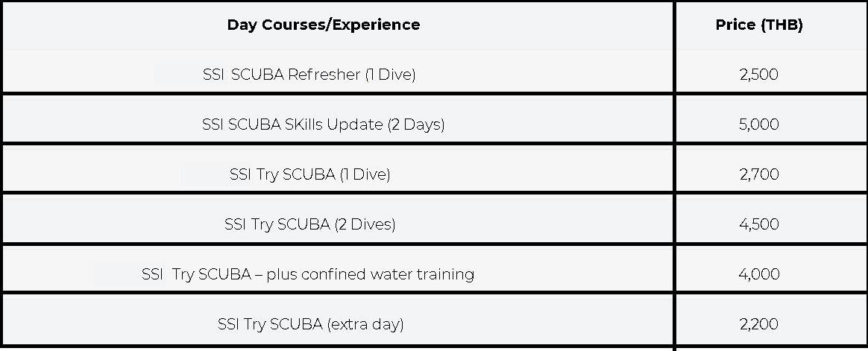Choose the SSI Try SCUBA (1 Dive) entry
Screen dimensions: 868x351
(x=309, y=174)
